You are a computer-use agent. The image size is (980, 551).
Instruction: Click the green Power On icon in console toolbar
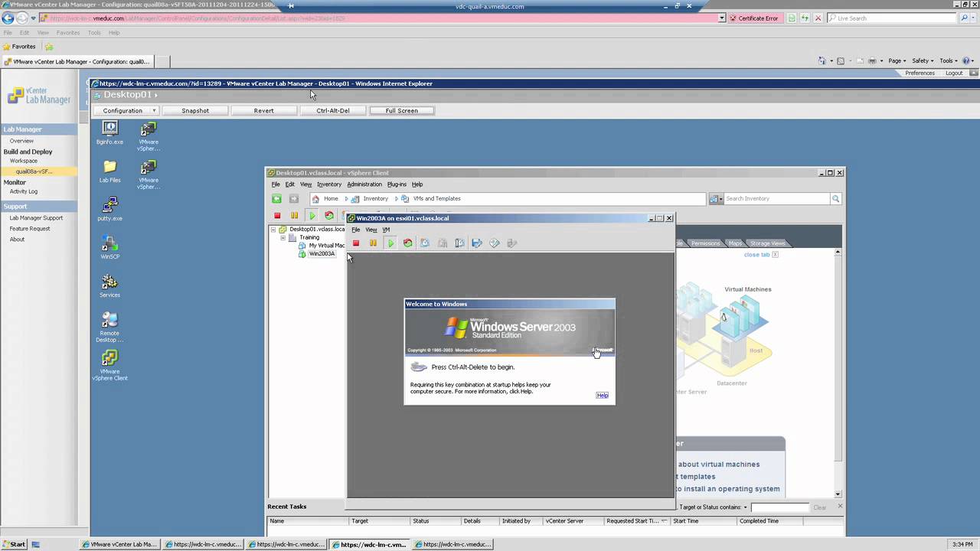coord(390,243)
